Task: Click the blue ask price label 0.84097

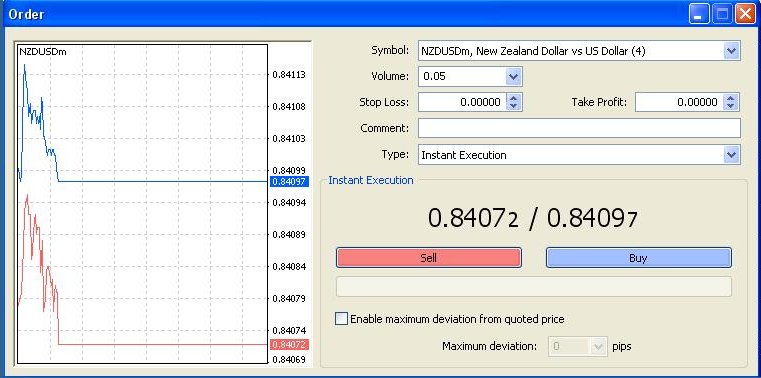Action: coord(289,181)
